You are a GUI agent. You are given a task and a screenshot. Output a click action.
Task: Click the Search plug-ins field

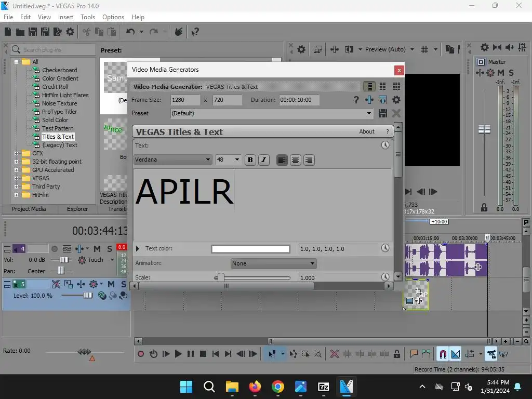point(53,50)
